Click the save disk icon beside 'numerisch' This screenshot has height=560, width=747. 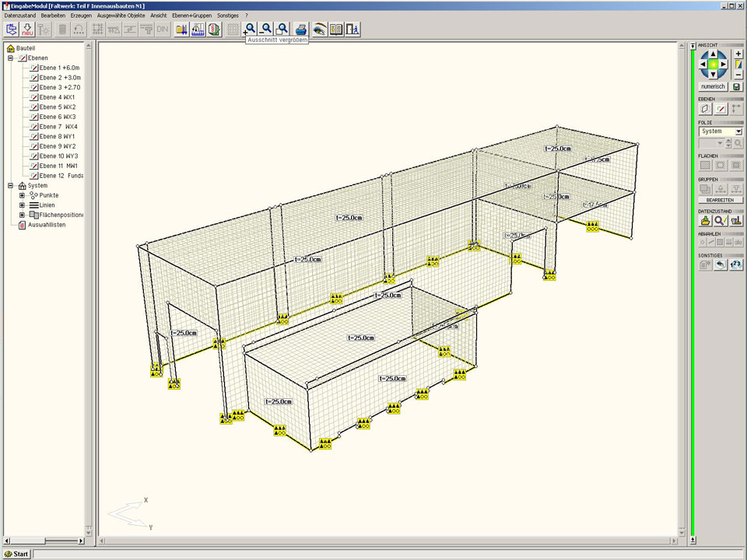[737, 87]
